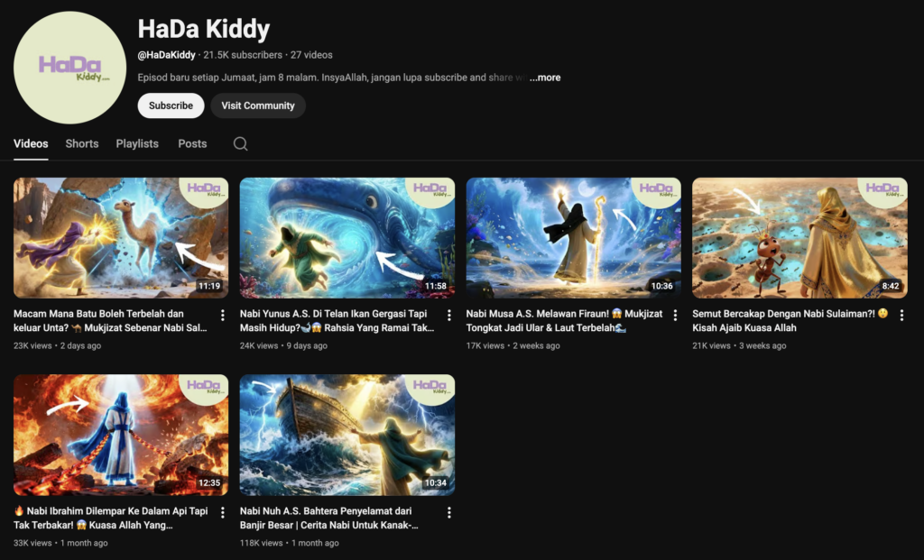Switch to the Shorts tab
The height and width of the screenshot is (560, 924).
[x=82, y=144]
